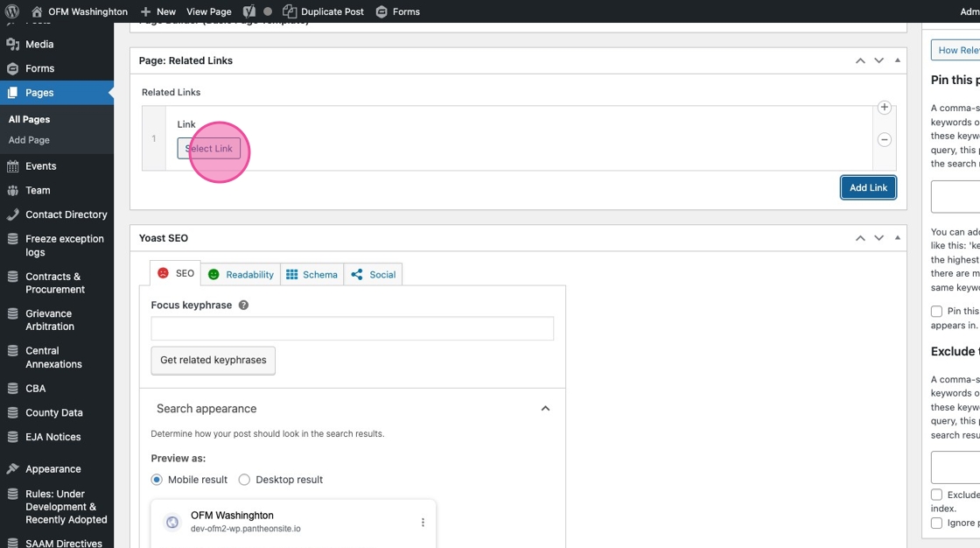The width and height of the screenshot is (980, 548).
Task: Collapse the Page: Related Links panel
Action: (898, 60)
